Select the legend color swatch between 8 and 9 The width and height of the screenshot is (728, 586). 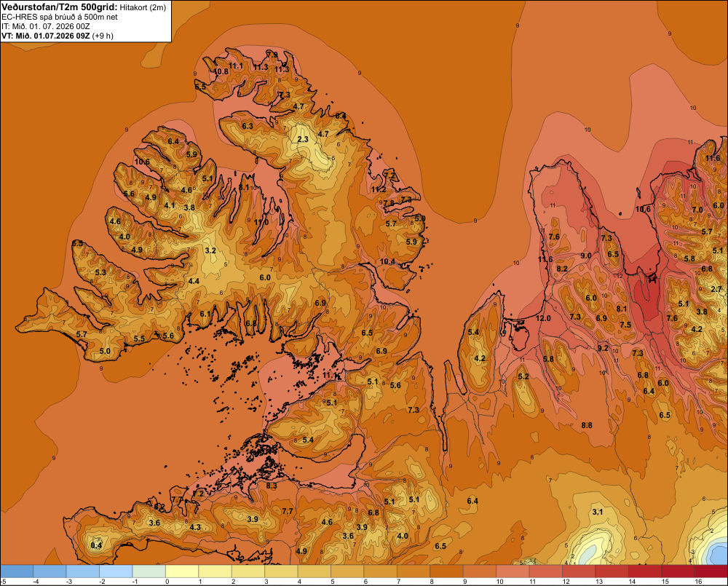pyautogui.click(x=447, y=571)
